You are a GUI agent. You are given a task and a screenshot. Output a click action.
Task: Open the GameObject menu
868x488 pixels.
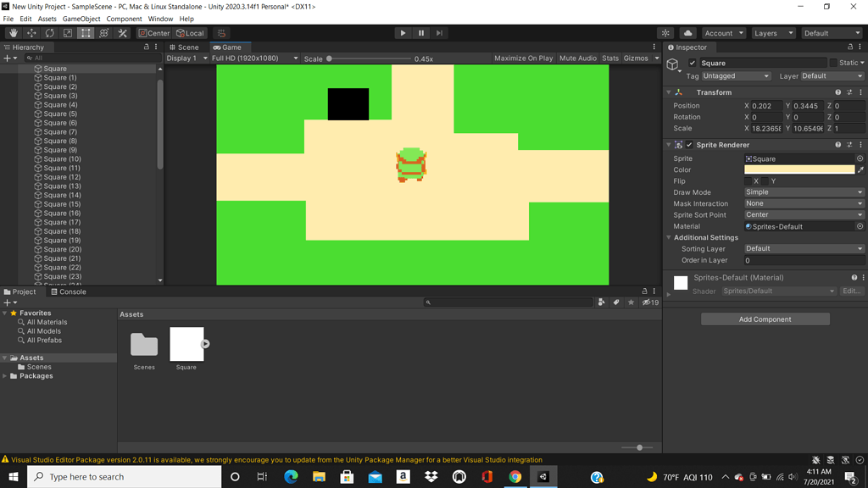pyautogui.click(x=81, y=18)
